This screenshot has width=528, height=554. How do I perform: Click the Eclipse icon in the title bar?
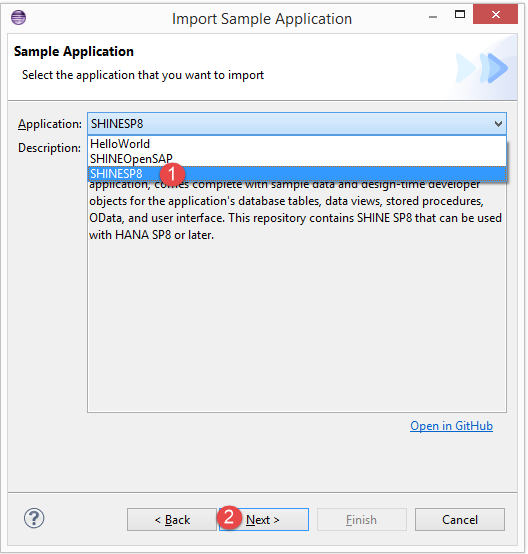(18, 17)
